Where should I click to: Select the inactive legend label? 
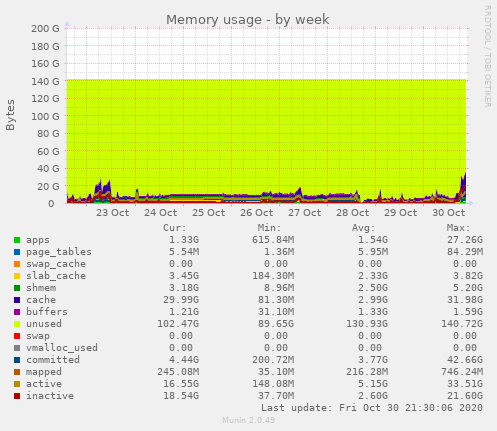[50, 396]
